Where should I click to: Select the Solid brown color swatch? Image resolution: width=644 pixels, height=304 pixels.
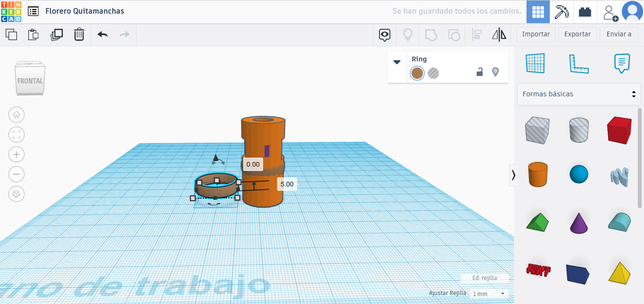click(417, 73)
